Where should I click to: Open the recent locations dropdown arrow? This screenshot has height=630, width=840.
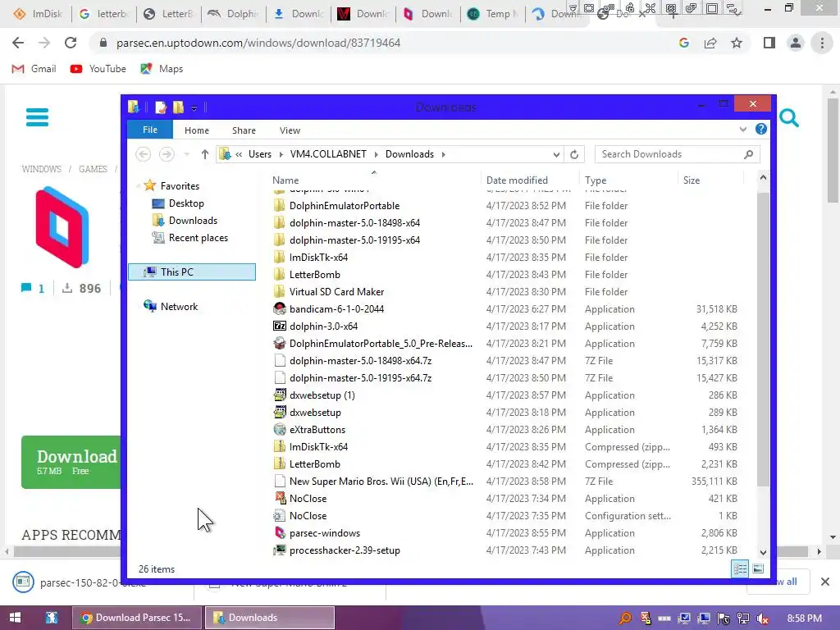pos(186,154)
